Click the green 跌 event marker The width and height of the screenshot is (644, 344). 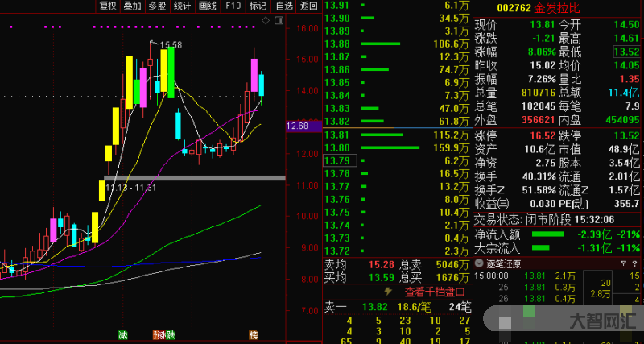(x=170, y=334)
